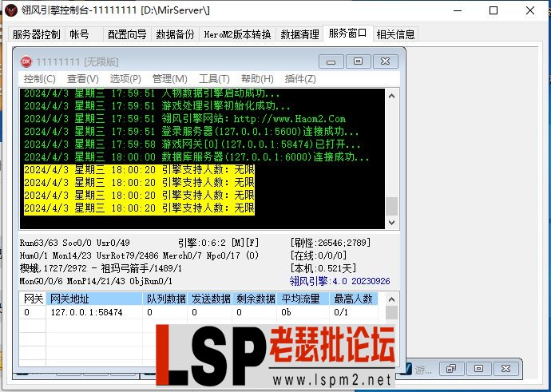Click the 平均流量 column header
The height and width of the screenshot is (392, 551).
pyautogui.click(x=303, y=299)
